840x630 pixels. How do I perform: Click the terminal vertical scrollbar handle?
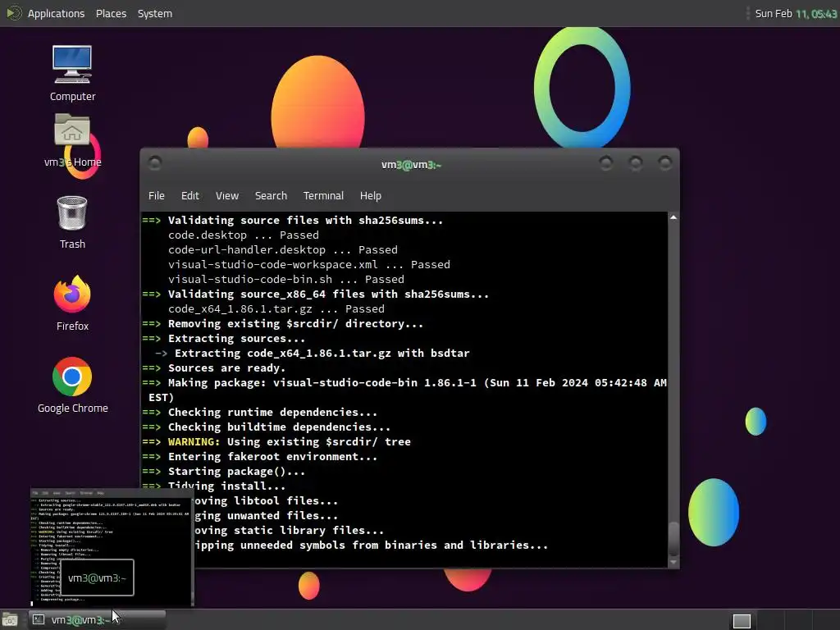pos(673,539)
